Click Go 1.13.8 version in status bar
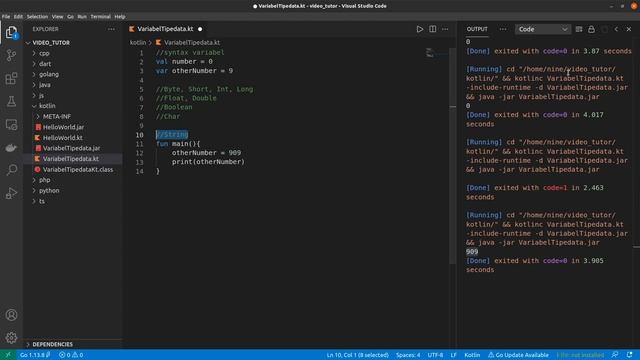The width and height of the screenshot is (640, 360). [35, 355]
